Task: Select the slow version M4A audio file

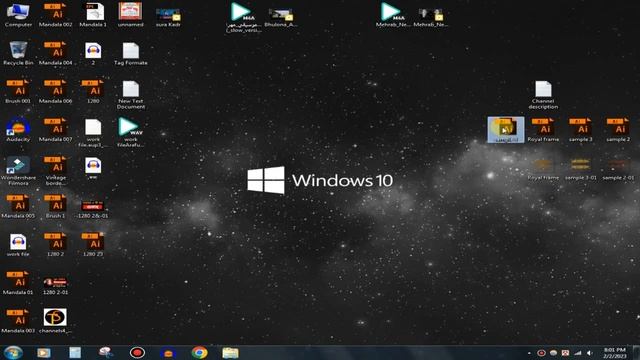Action: pyautogui.click(x=243, y=18)
